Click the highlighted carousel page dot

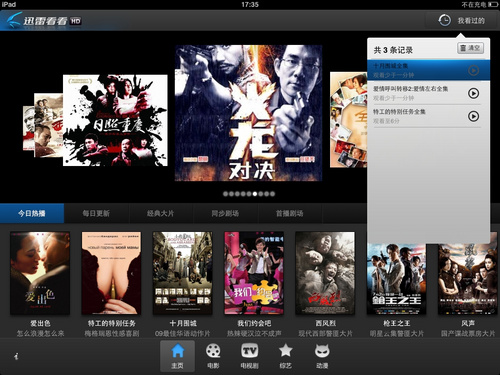(x=255, y=194)
